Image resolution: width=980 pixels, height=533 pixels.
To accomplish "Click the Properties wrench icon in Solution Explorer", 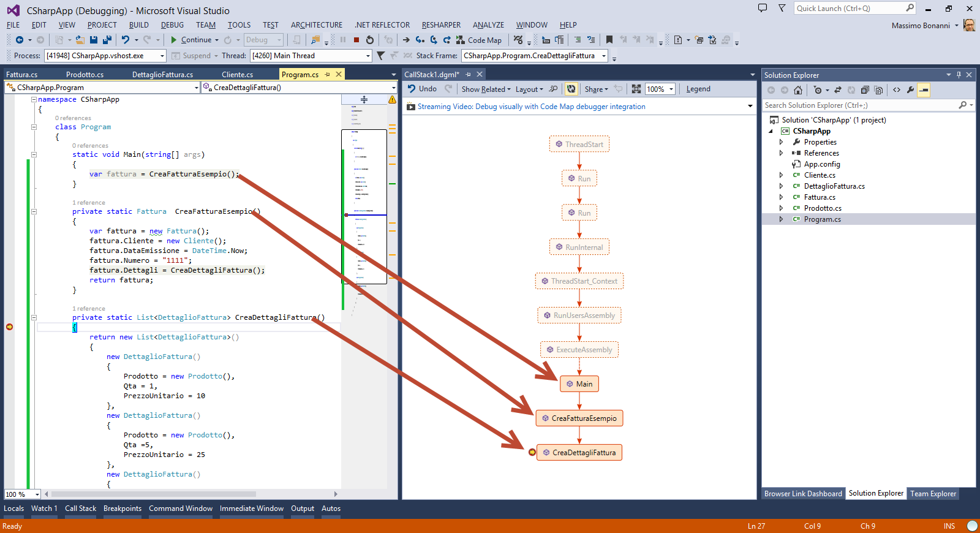I will pyautogui.click(x=911, y=90).
